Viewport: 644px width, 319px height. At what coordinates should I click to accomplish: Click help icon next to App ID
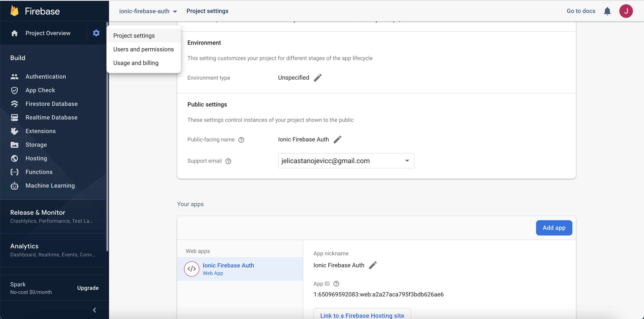[336, 284]
